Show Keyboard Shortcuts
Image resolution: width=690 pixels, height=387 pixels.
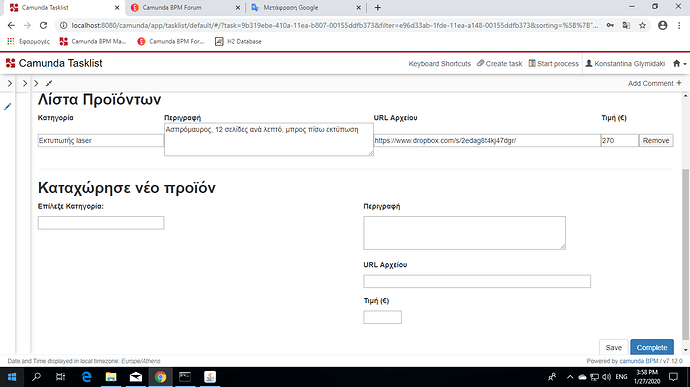point(440,64)
